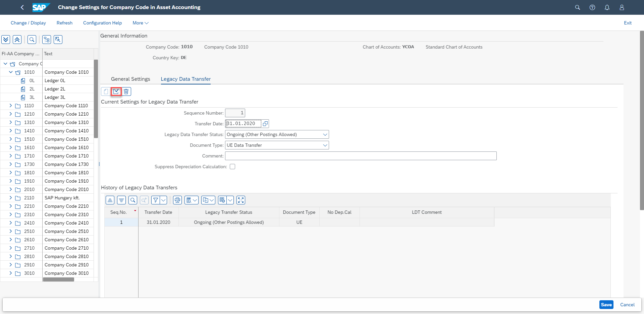Click the history table's Document Type column header
Image resolution: width=644 pixels, height=314 pixels.
click(x=299, y=212)
